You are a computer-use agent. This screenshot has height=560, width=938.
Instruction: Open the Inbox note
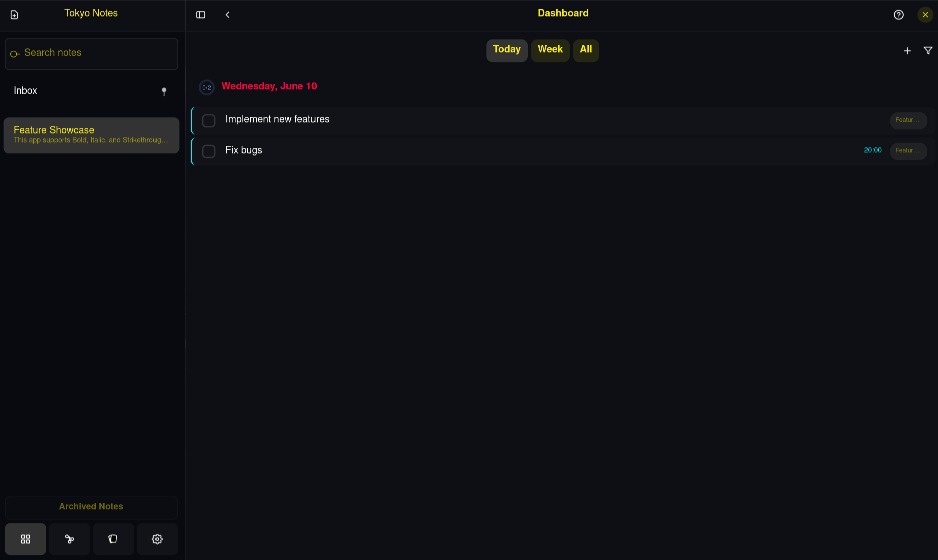(91, 91)
